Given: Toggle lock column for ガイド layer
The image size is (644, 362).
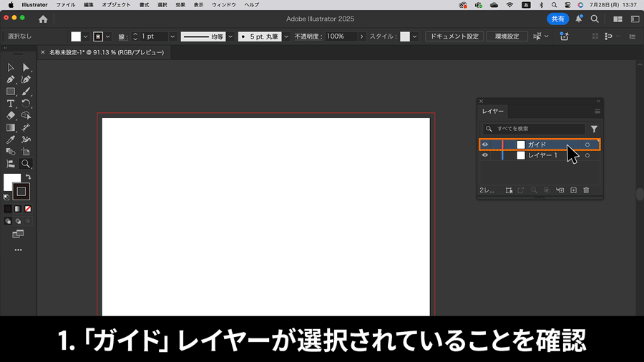Looking at the screenshot, I should pyautogui.click(x=495, y=145).
